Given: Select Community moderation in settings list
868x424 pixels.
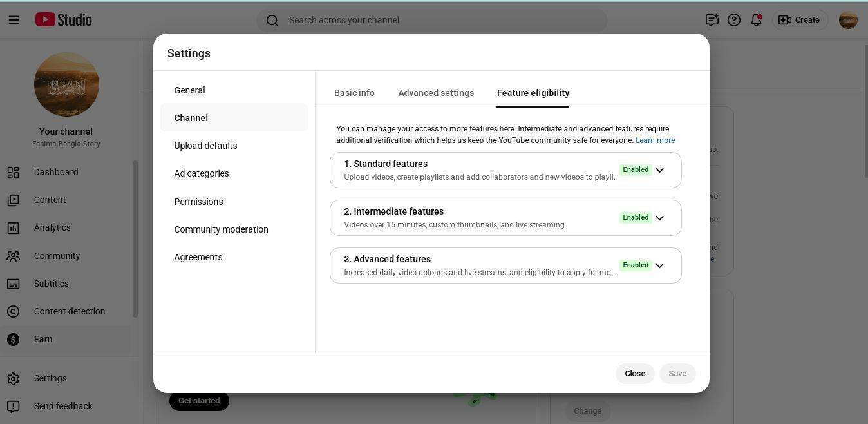Looking at the screenshot, I should point(221,229).
